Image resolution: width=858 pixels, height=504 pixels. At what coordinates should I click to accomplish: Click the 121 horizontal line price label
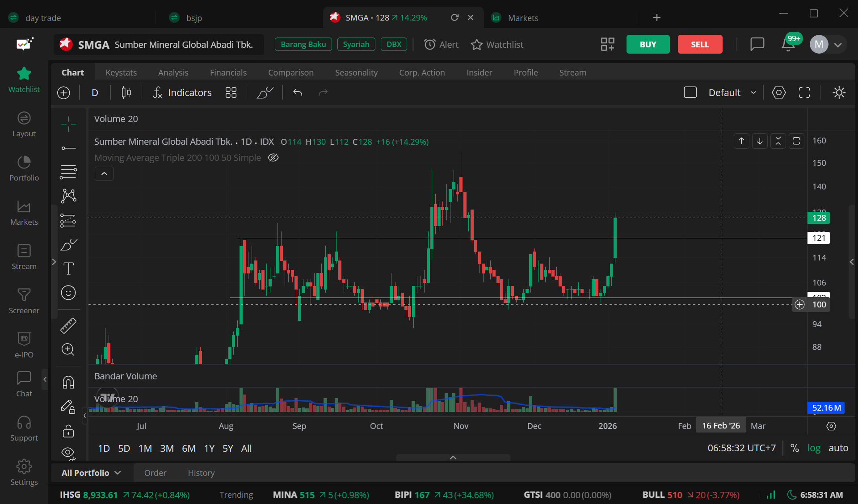819,238
